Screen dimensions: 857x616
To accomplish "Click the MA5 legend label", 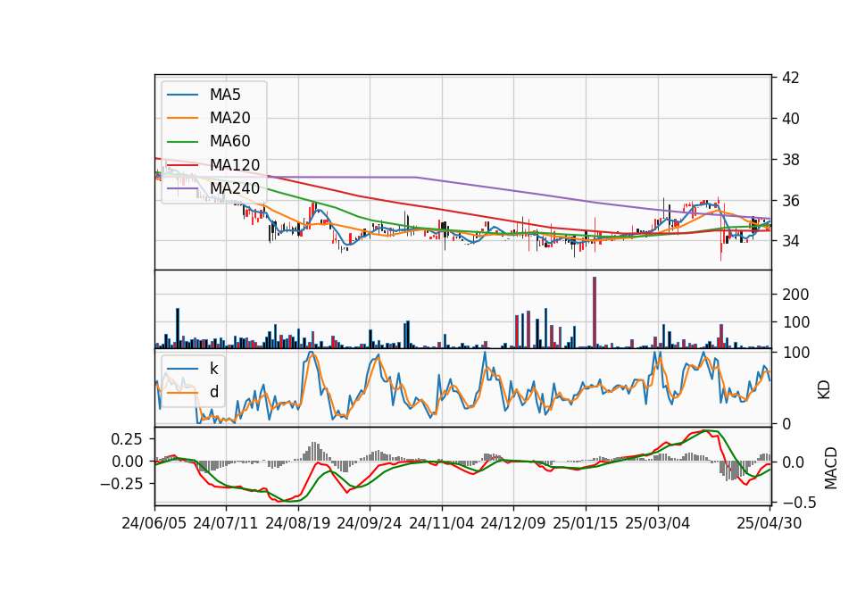I will pyautogui.click(x=225, y=95).
